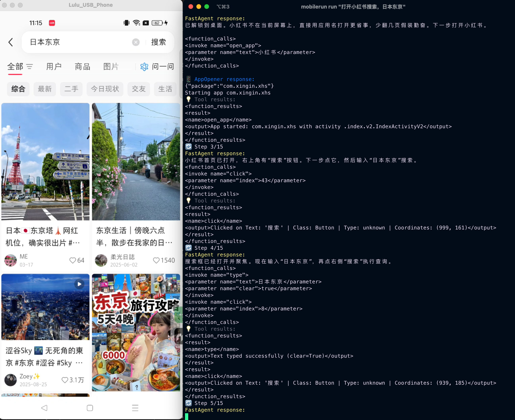Screen dimensions: 515x420
Task: Click the 柔光日誌 author name
Action: 122,257
